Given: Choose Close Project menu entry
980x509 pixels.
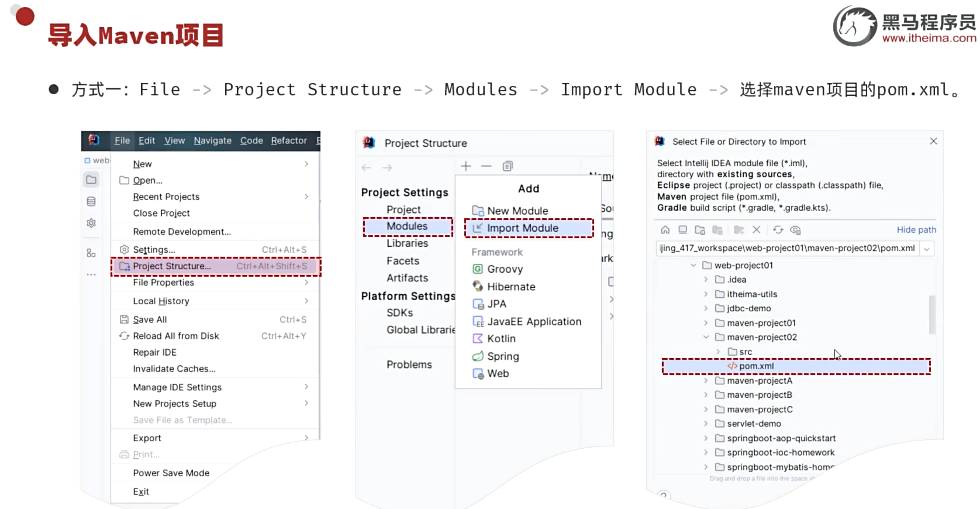Looking at the screenshot, I should 215,213.
